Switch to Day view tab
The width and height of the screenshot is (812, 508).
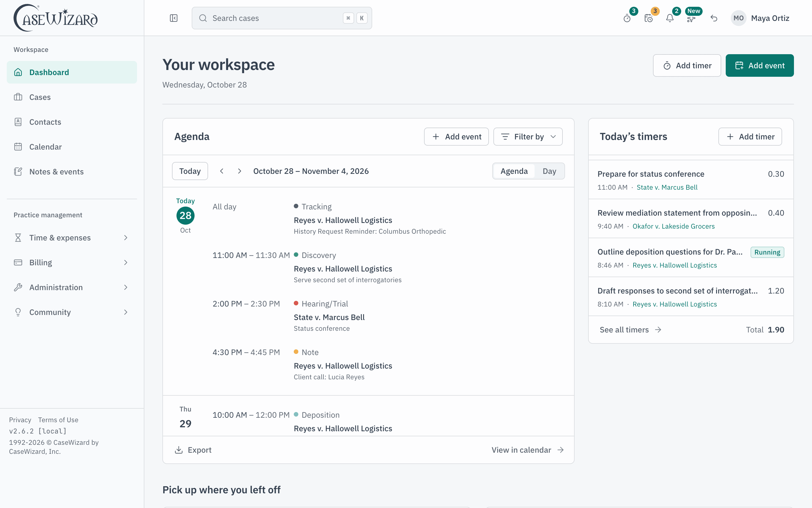tap(549, 171)
